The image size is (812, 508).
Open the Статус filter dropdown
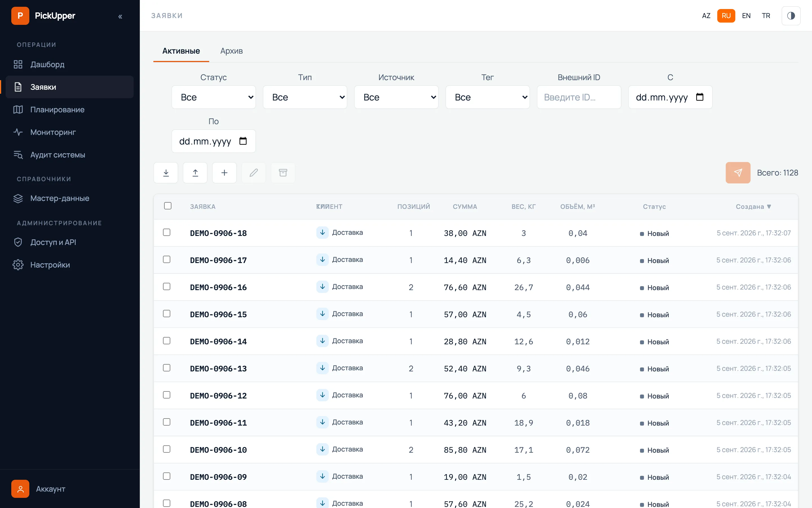(214, 97)
